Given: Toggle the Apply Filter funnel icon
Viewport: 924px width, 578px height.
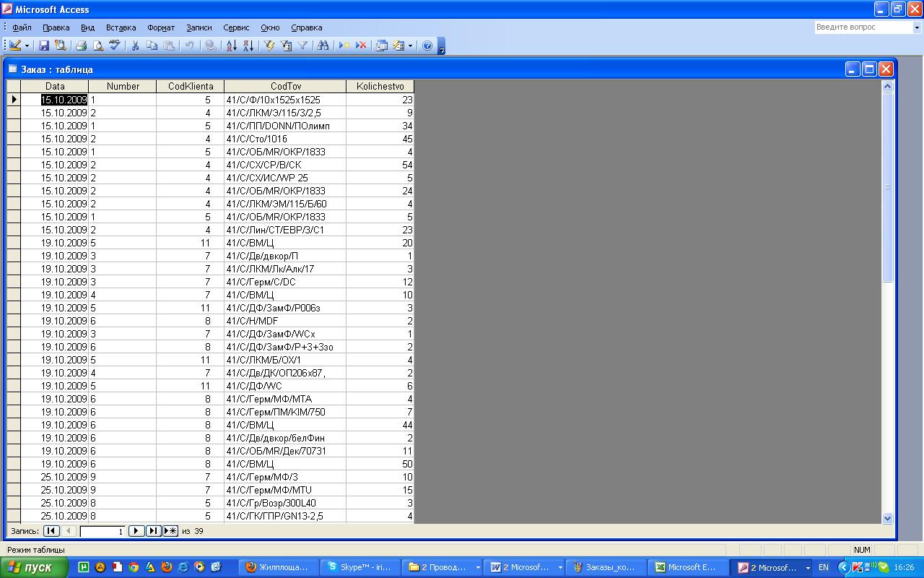Looking at the screenshot, I should click(302, 46).
